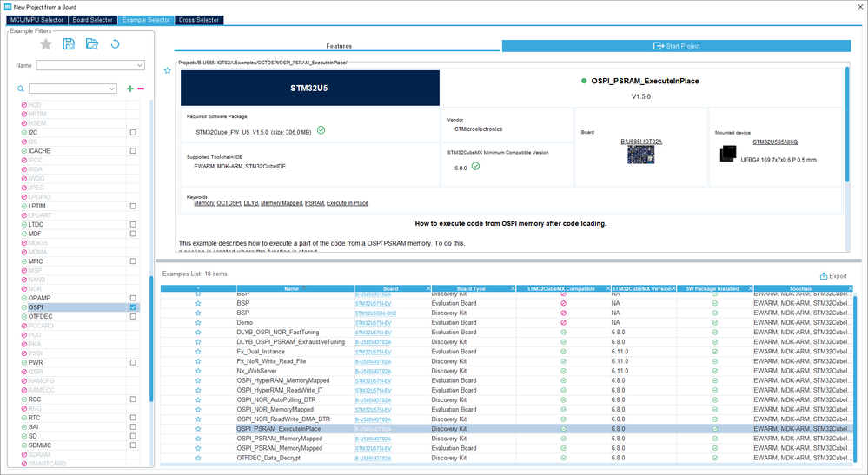Star the DLYB_OSPI_NOR_FastTuning row
Viewport: 868px width, 475px height.
coord(198,333)
